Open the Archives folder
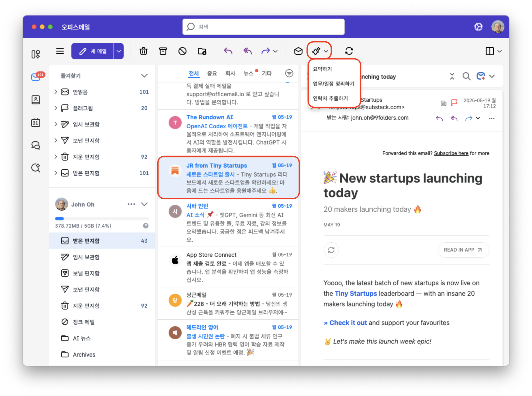Image resolution: width=532 pixels, height=396 pixels. tap(102, 355)
